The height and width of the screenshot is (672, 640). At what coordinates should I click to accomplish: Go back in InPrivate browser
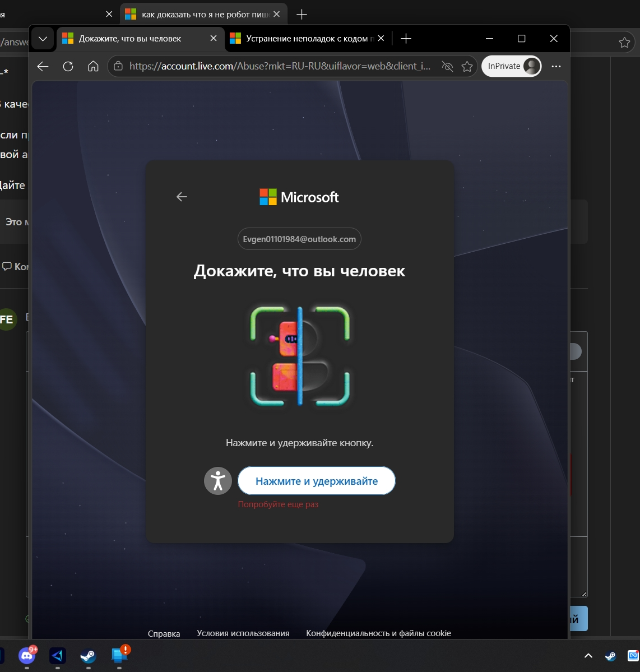pyautogui.click(x=43, y=67)
